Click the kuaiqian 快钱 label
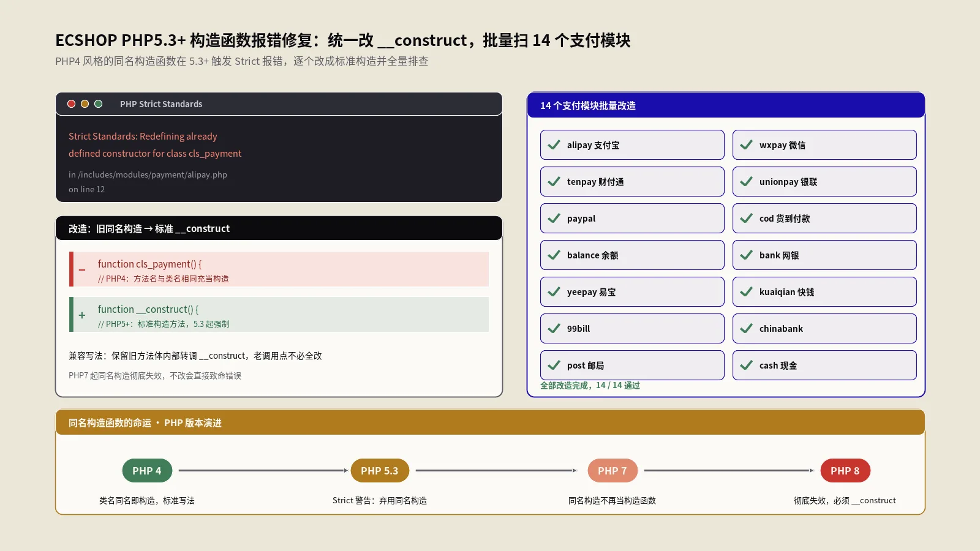Viewport: 980px width, 551px height. point(787,292)
